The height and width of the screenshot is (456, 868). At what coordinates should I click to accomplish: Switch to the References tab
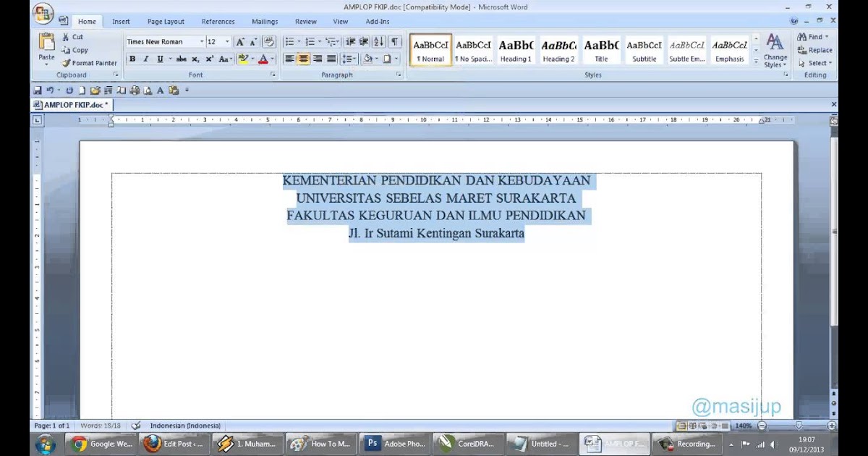218,22
